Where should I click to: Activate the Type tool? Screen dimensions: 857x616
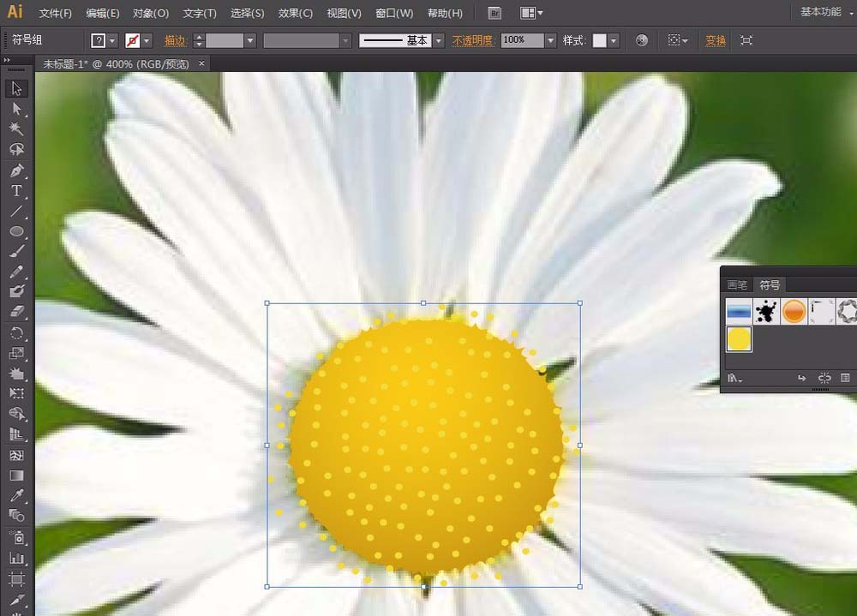pyautogui.click(x=16, y=191)
